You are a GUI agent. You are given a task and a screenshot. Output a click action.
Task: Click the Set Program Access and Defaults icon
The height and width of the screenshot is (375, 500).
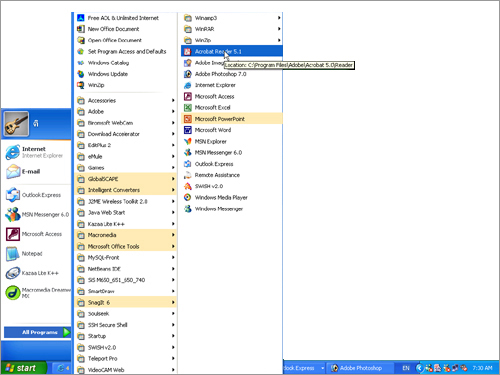pos(81,51)
